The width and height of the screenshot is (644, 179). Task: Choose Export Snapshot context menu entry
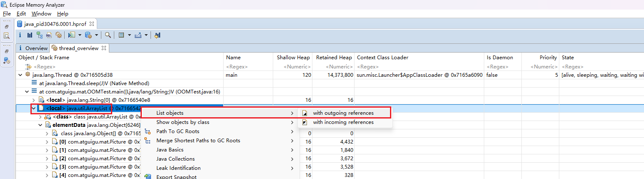pyautogui.click(x=219, y=176)
